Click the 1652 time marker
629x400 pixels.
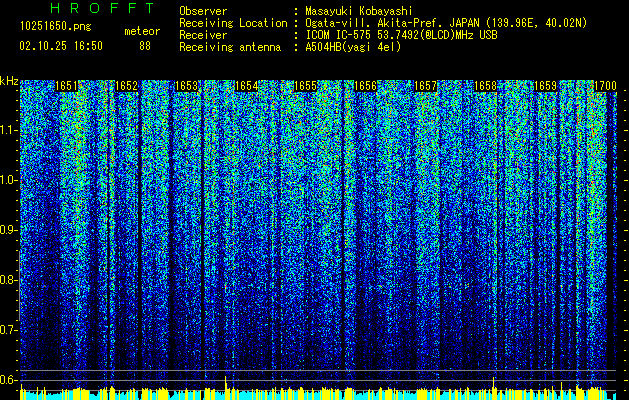click(126, 86)
